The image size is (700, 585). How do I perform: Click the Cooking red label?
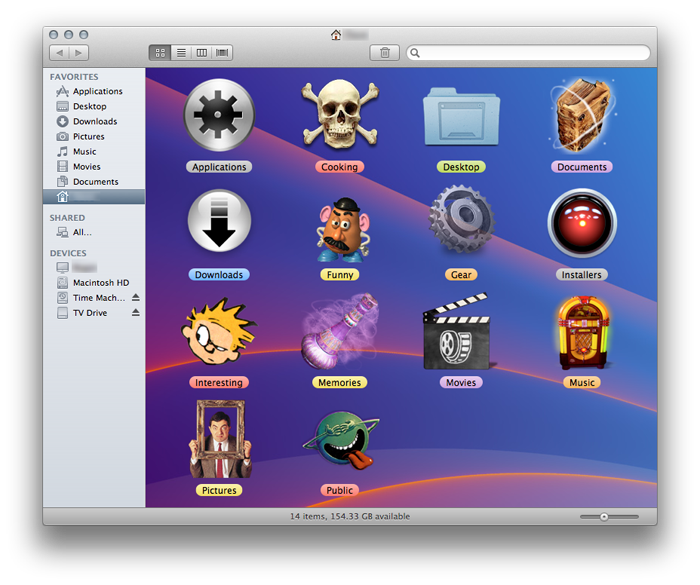click(340, 167)
